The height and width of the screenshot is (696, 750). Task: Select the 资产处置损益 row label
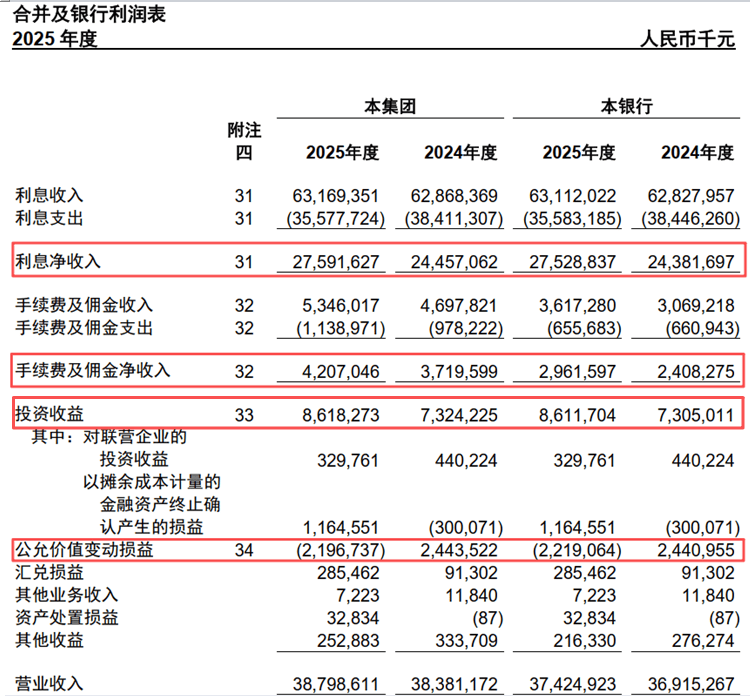click(x=66, y=618)
